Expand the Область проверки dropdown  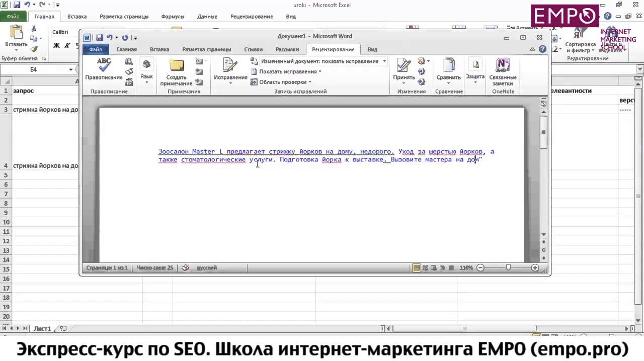[281, 82]
